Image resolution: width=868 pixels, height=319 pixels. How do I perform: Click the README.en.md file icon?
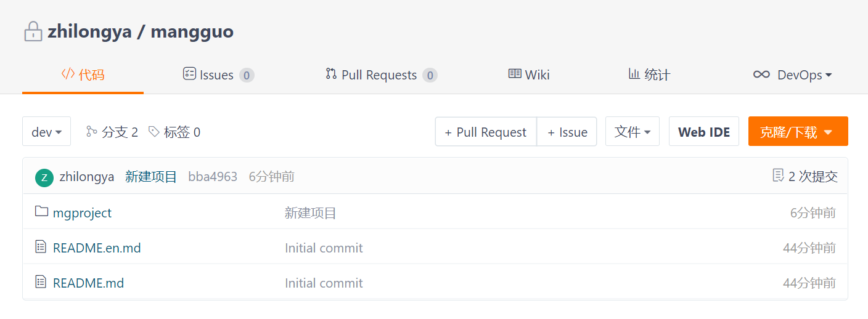pos(41,247)
